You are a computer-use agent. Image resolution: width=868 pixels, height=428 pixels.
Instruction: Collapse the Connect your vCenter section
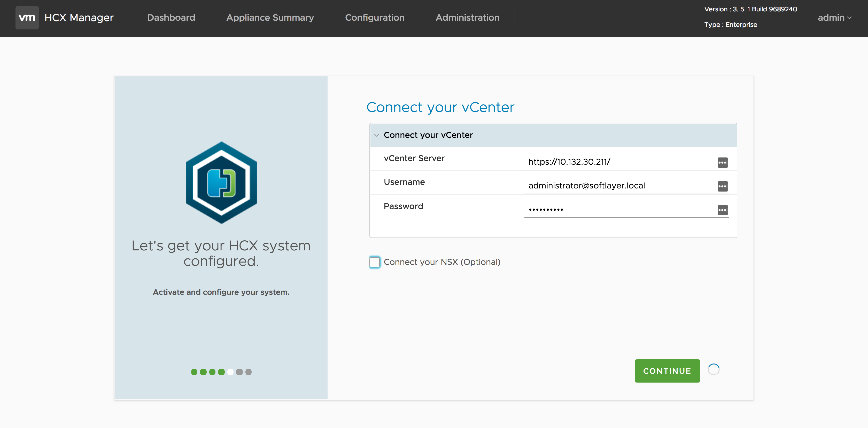[377, 135]
